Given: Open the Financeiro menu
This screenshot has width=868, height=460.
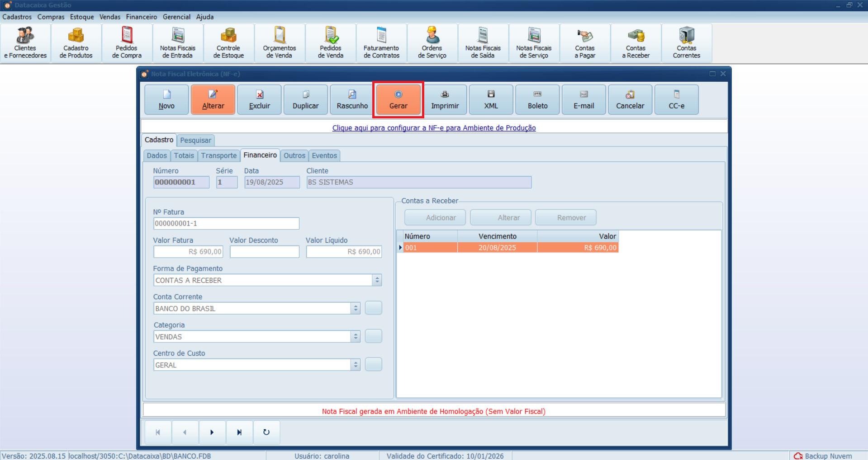Looking at the screenshot, I should coord(141,17).
